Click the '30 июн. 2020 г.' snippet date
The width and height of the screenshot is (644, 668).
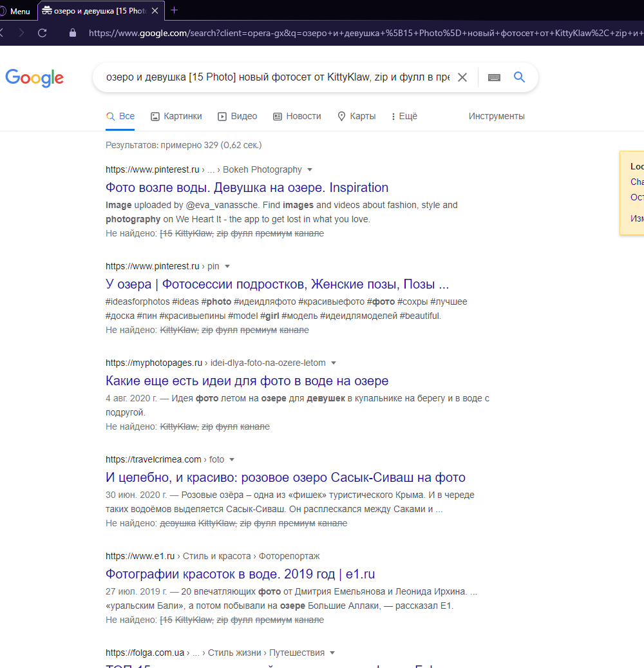pyautogui.click(x=137, y=495)
